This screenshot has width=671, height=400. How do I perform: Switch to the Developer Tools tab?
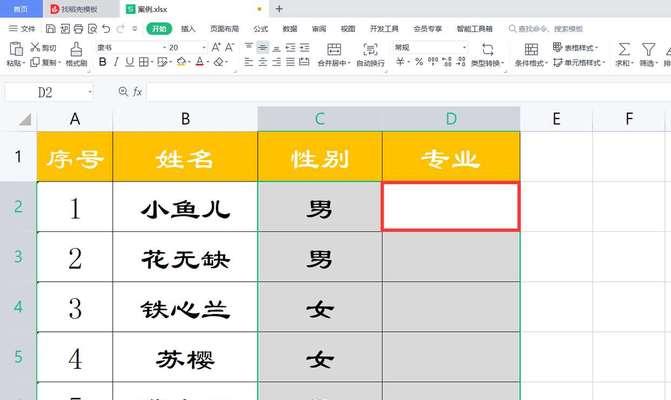coord(384,29)
